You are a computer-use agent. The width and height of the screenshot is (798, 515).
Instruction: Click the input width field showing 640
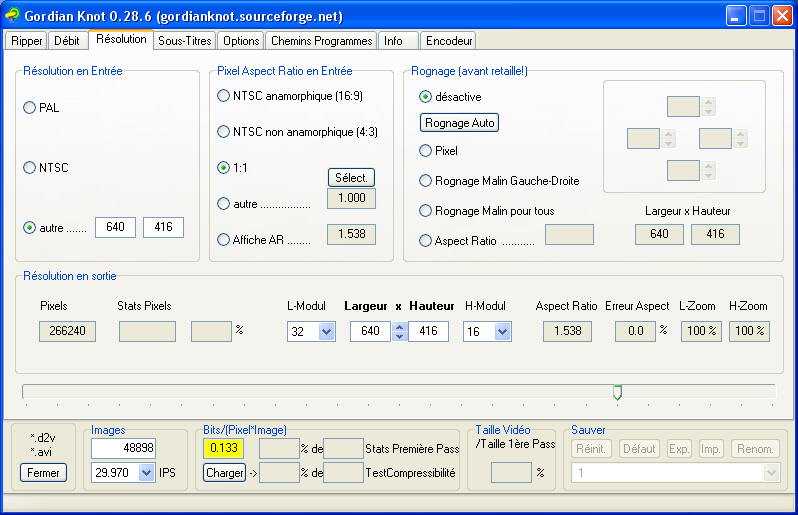tap(116, 227)
